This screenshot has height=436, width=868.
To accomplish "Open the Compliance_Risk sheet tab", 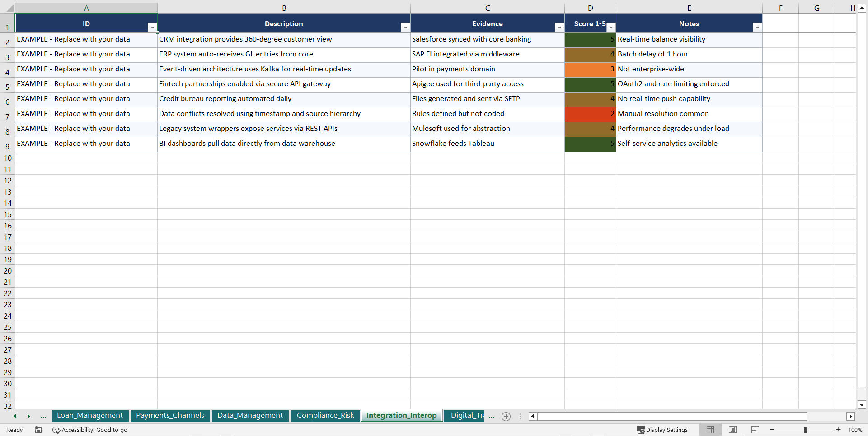I will coord(325,416).
